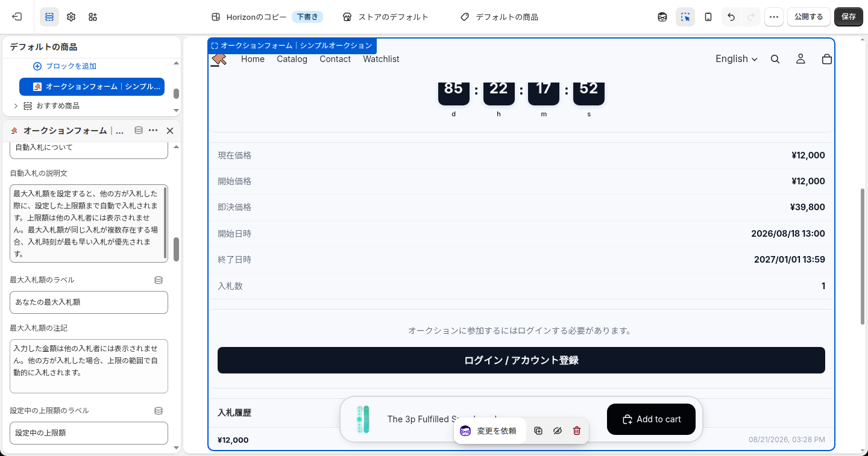Click the 自動入札について input field

89,148
